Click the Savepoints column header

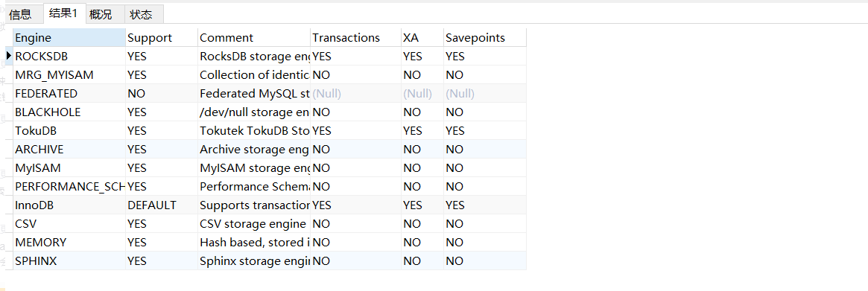[x=485, y=38]
